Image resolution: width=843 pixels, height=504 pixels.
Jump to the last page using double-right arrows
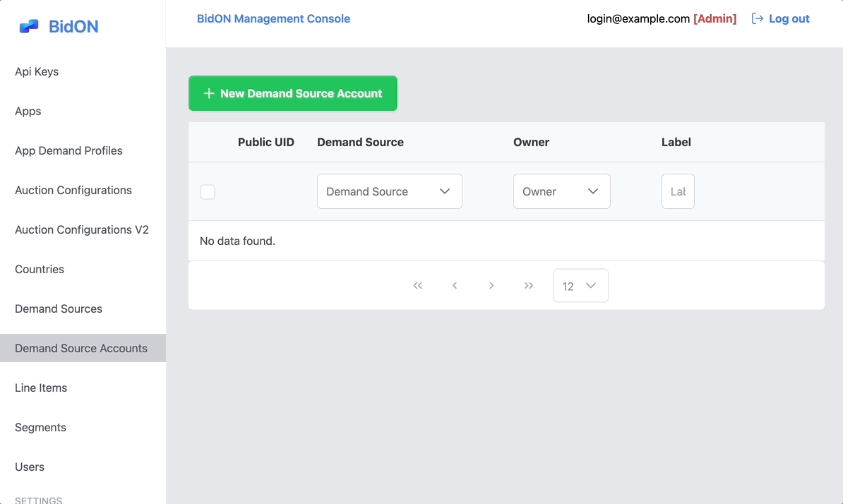coord(529,285)
